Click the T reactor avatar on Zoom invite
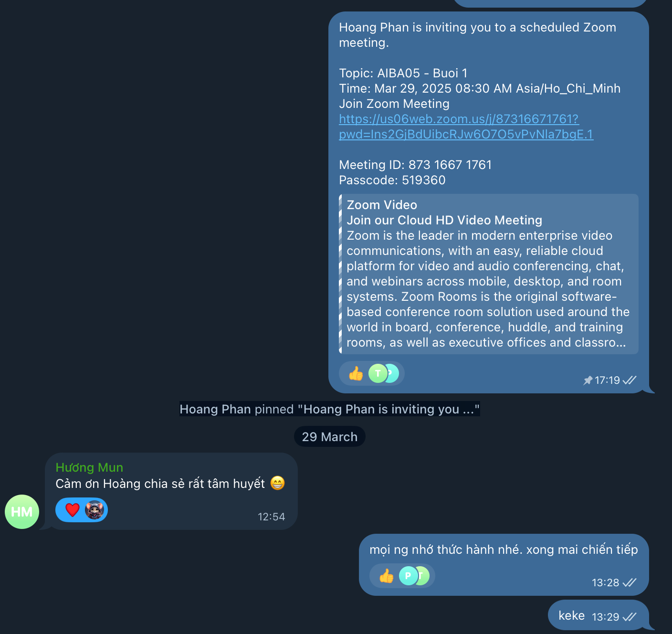 (378, 373)
